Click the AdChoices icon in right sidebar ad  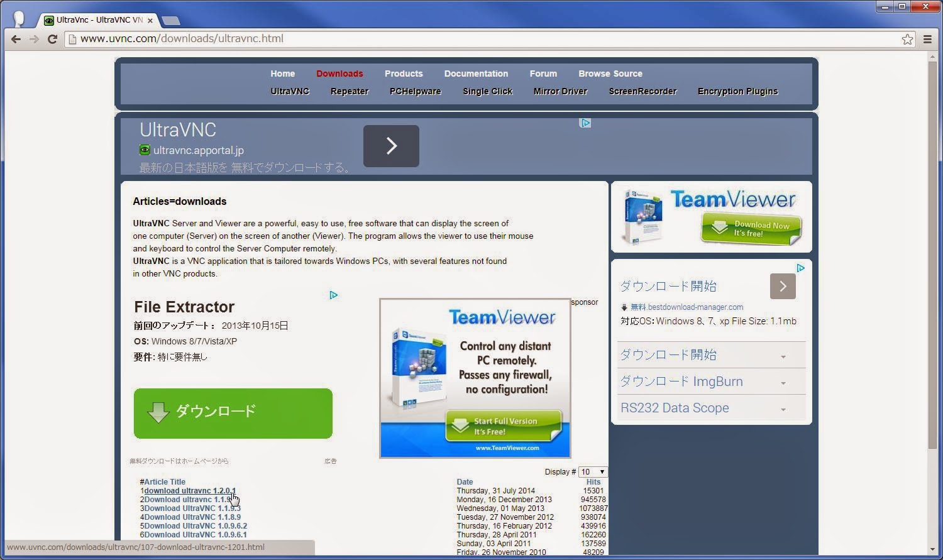click(800, 268)
